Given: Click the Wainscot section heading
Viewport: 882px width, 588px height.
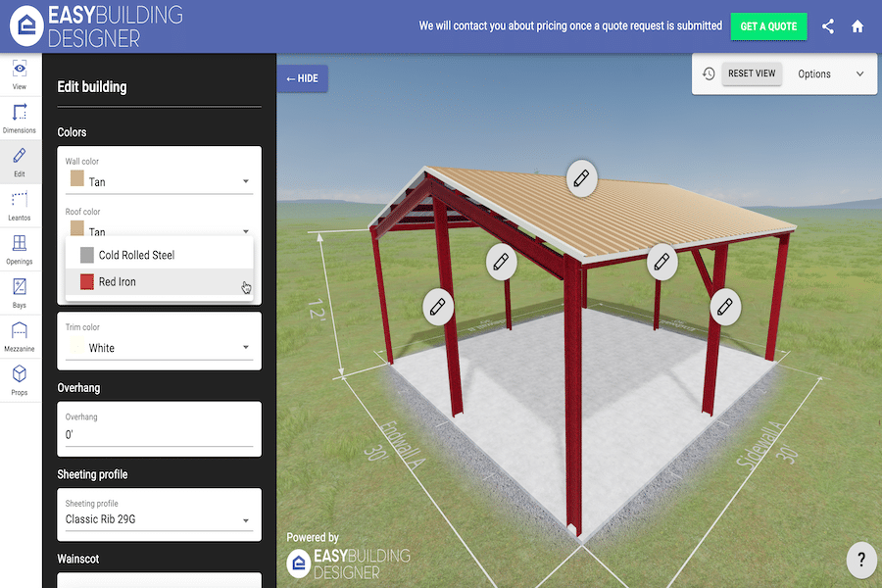Looking at the screenshot, I should 78,559.
